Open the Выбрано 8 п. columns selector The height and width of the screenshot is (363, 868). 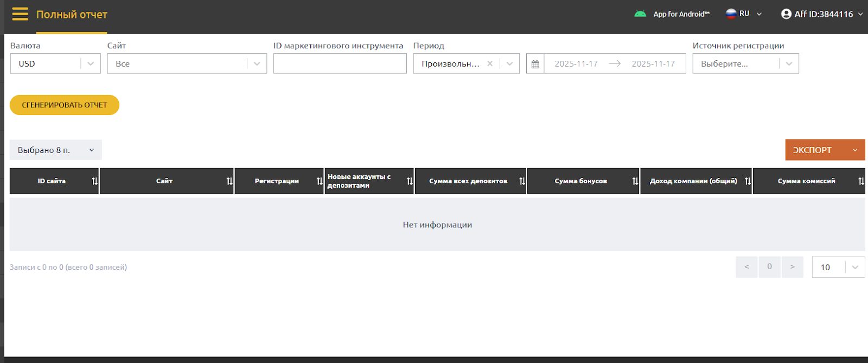click(55, 150)
